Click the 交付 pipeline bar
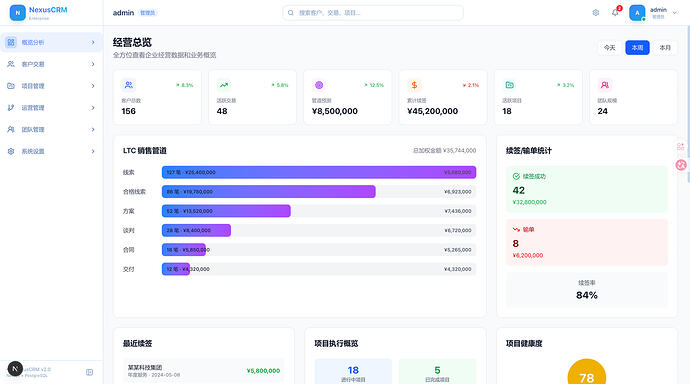Viewport: 690px width, 384px height. coord(176,269)
